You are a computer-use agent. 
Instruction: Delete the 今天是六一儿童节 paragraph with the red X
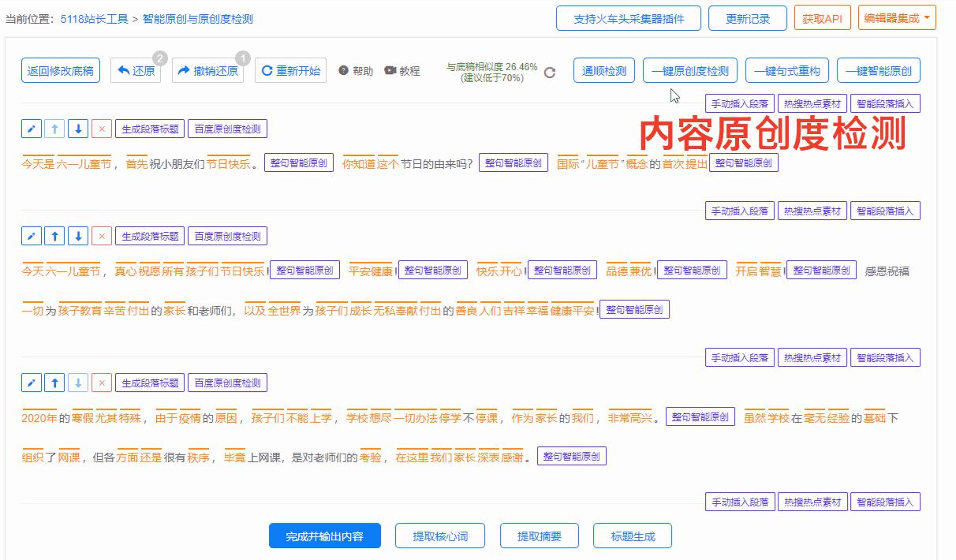[x=102, y=129]
